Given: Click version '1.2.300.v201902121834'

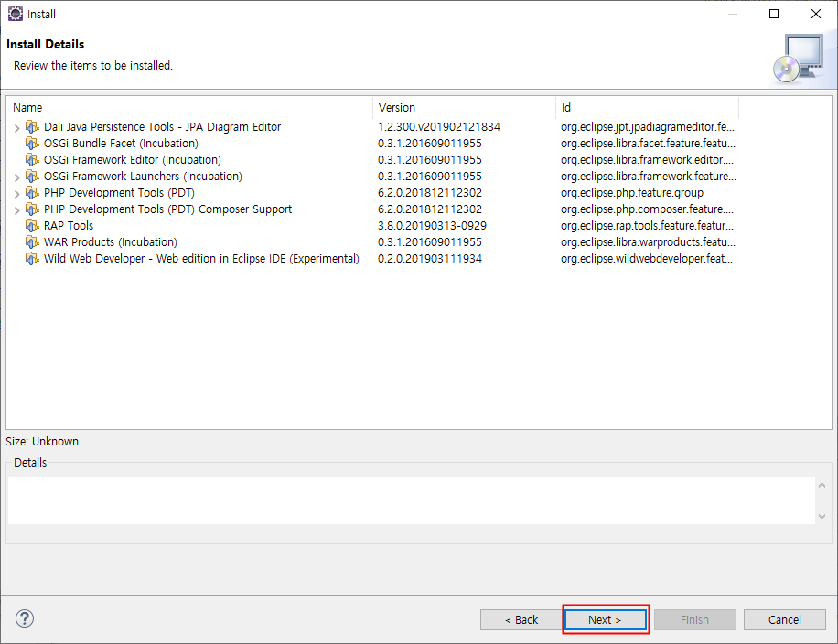Looking at the screenshot, I should tap(439, 126).
